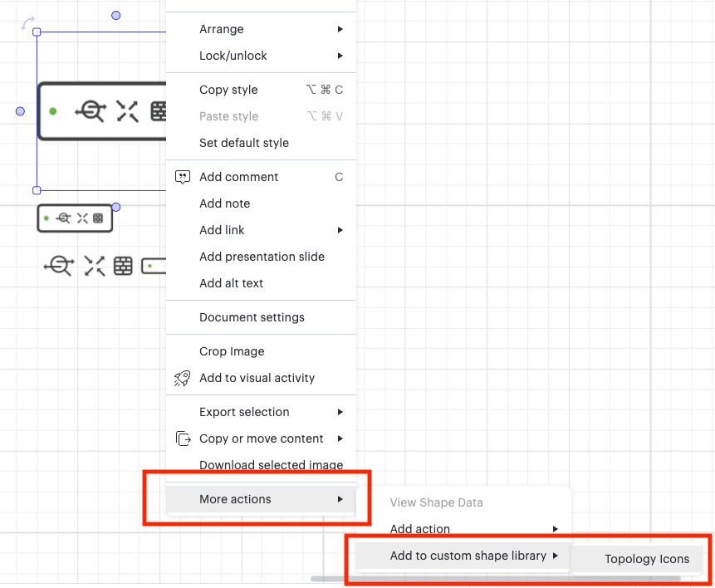Click Add to visual activity
The image size is (715, 588).
point(261,378)
